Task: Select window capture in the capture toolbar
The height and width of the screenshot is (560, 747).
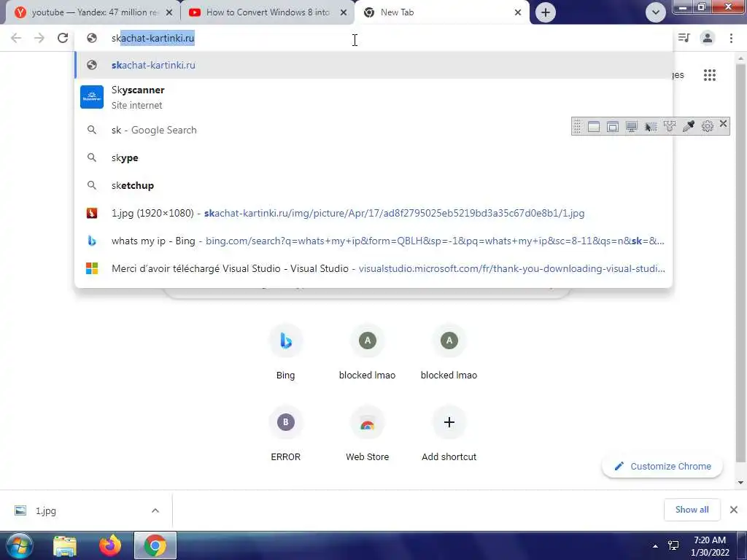Action: coord(594,126)
